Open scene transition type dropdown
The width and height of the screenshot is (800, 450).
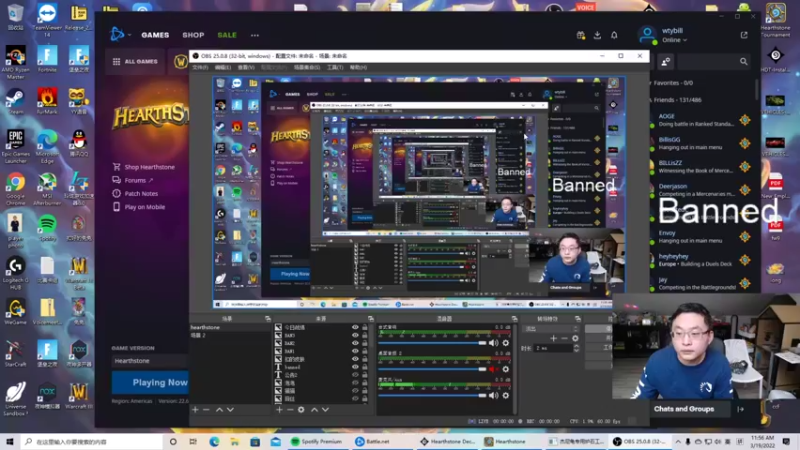[x=552, y=329]
